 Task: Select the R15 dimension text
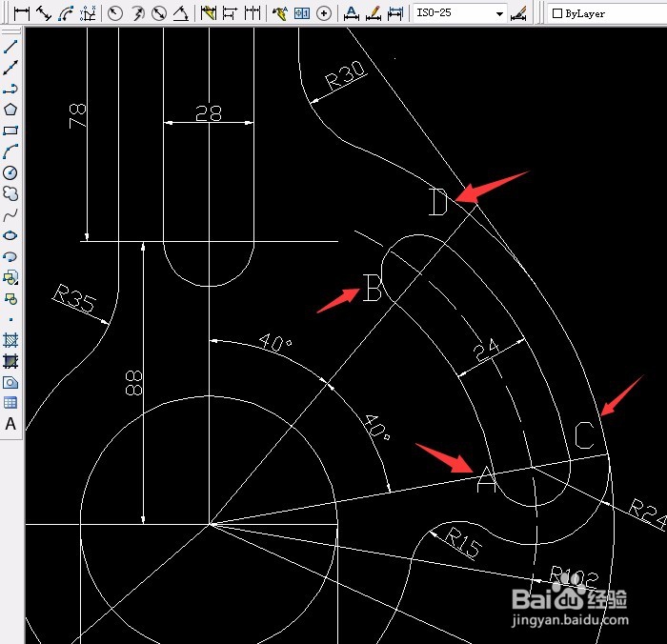pyautogui.click(x=464, y=542)
